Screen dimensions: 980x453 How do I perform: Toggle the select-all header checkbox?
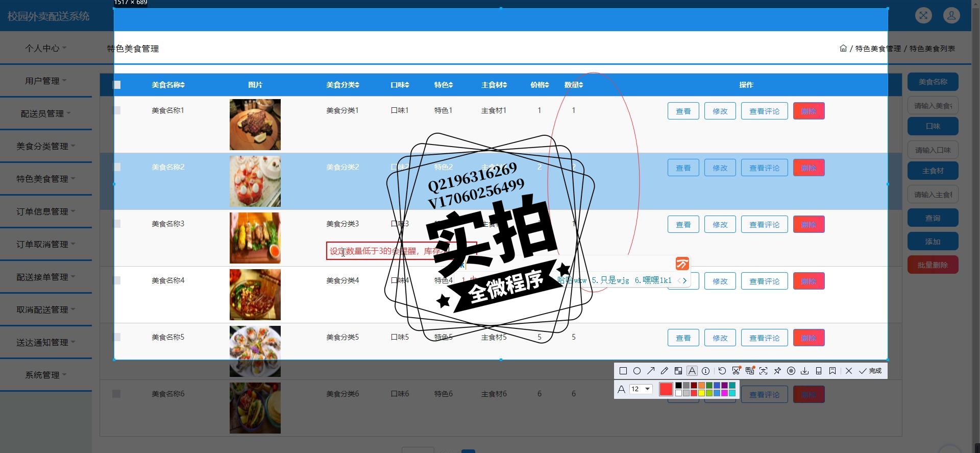coord(117,85)
